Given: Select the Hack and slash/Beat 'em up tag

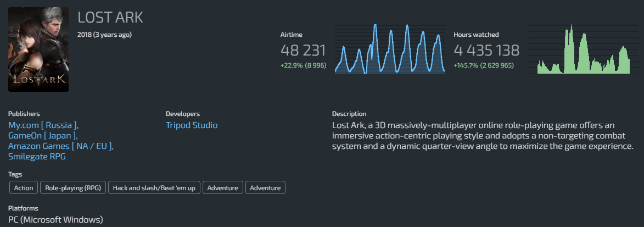Looking at the screenshot, I should [154, 188].
